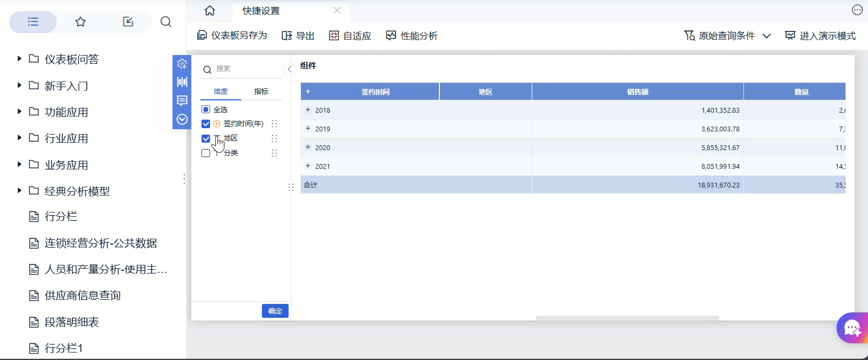This screenshot has width=868, height=360.
Task: Open the edit/share icon in the sidebar header
Action: click(128, 22)
